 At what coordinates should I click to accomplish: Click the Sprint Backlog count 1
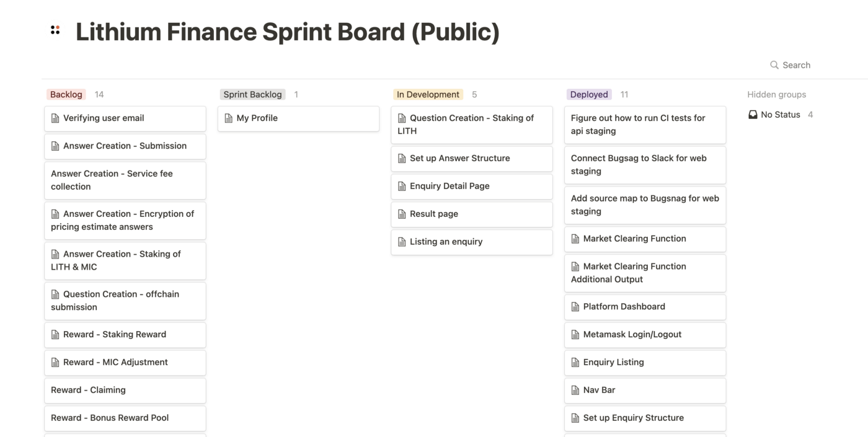(x=296, y=94)
